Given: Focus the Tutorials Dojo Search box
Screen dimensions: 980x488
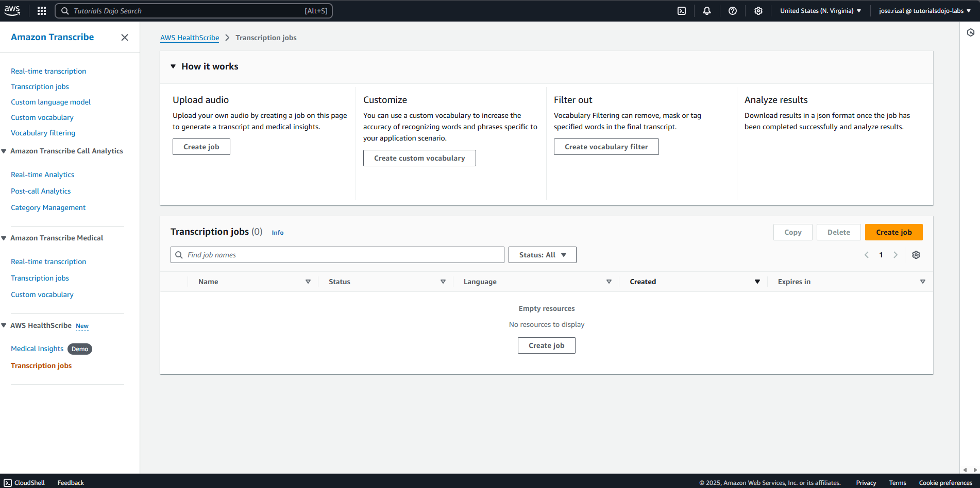Looking at the screenshot, I should coord(194,11).
